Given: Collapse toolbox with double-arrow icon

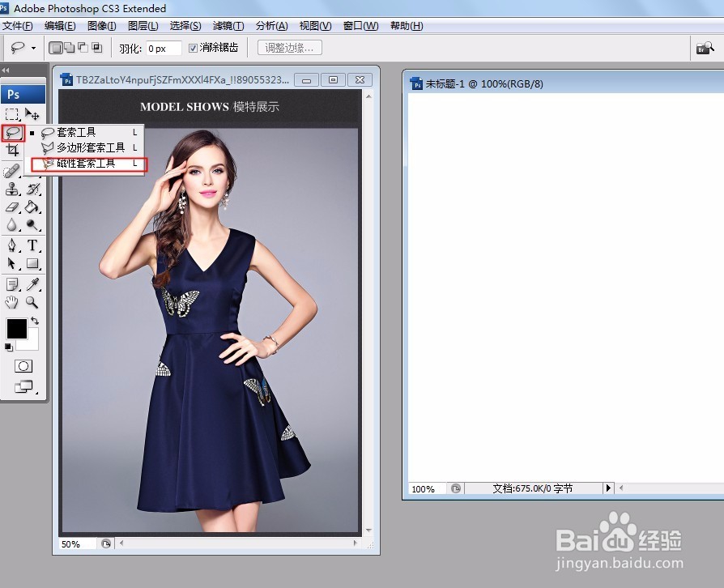Looking at the screenshot, I should point(6,70).
